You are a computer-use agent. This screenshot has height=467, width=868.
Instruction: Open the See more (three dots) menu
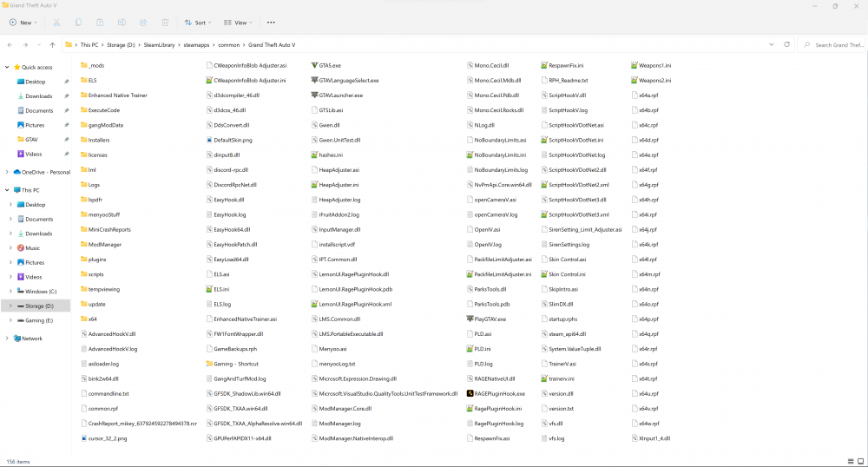pos(271,23)
